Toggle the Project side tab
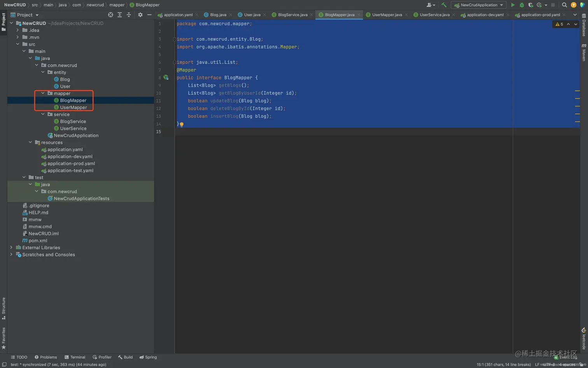 (3, 22)
